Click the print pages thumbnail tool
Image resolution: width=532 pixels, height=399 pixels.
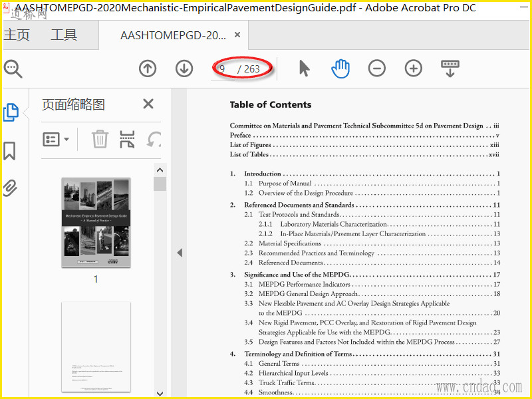(x=127, y=139)
